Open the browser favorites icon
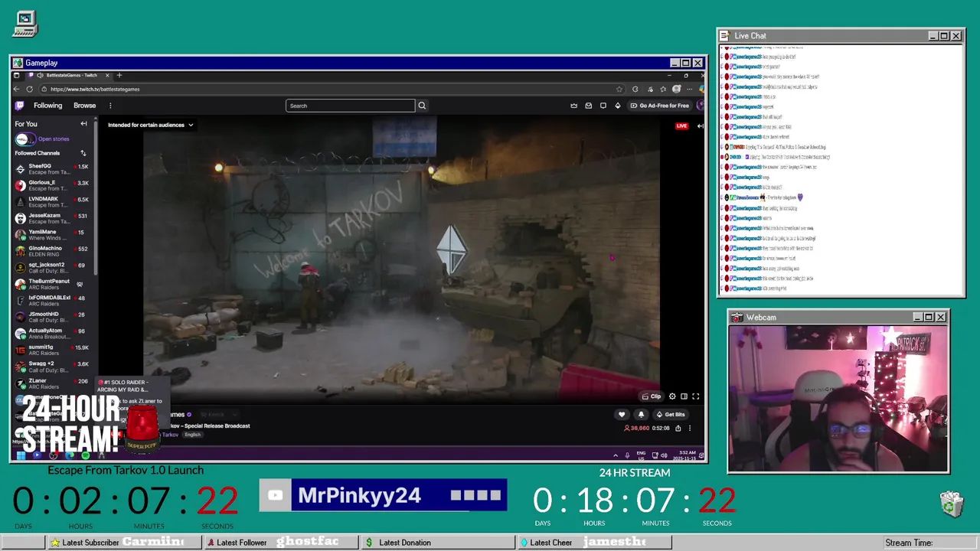Screen dimensions: 980x551 (x=663, y=89)
